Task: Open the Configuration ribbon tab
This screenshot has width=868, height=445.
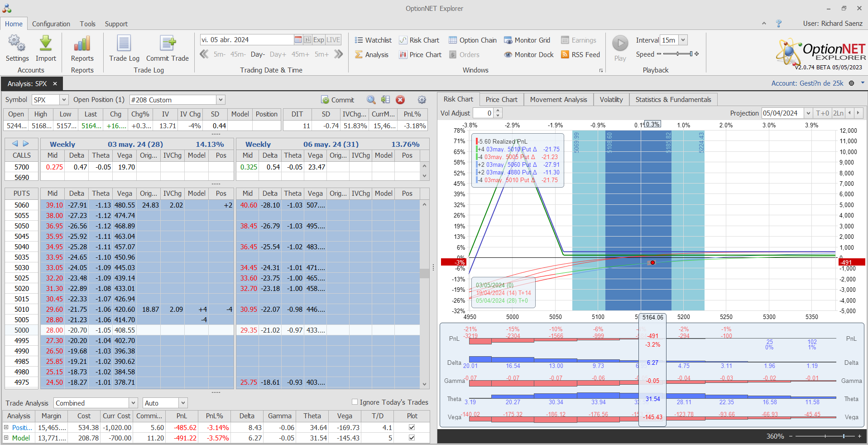Action: tap(51, 24)
